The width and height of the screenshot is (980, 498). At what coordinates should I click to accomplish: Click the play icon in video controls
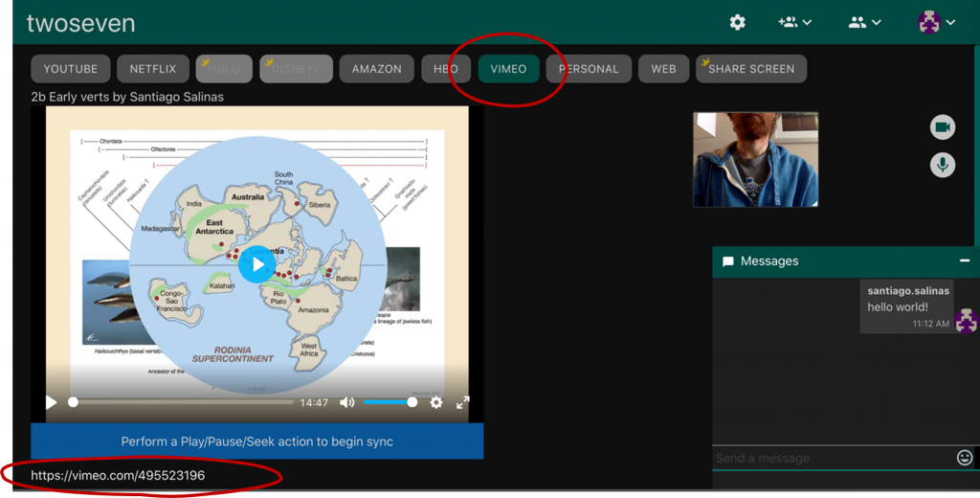pos(52,402)
